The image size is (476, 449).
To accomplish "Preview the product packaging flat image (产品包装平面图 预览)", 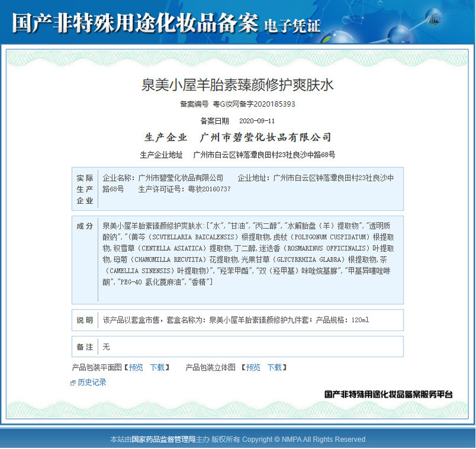I will 136,367.
